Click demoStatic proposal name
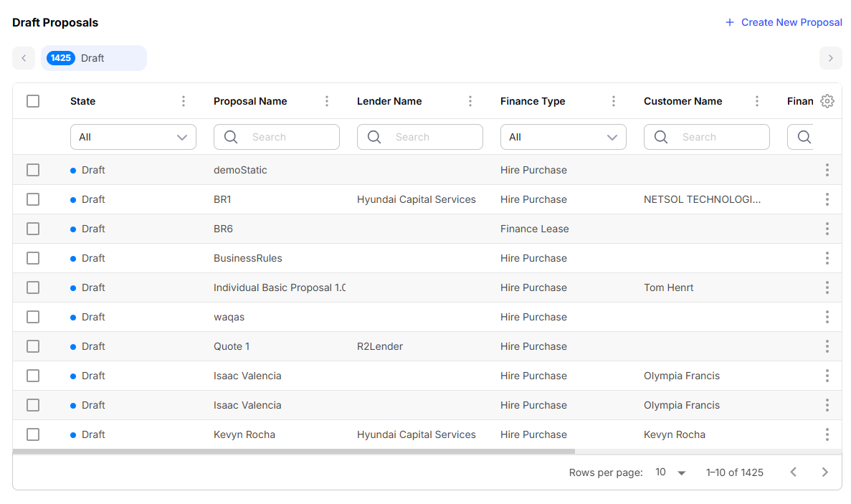Image resolution: width=851 pixels, height=504 pixels. click(240, 170)
